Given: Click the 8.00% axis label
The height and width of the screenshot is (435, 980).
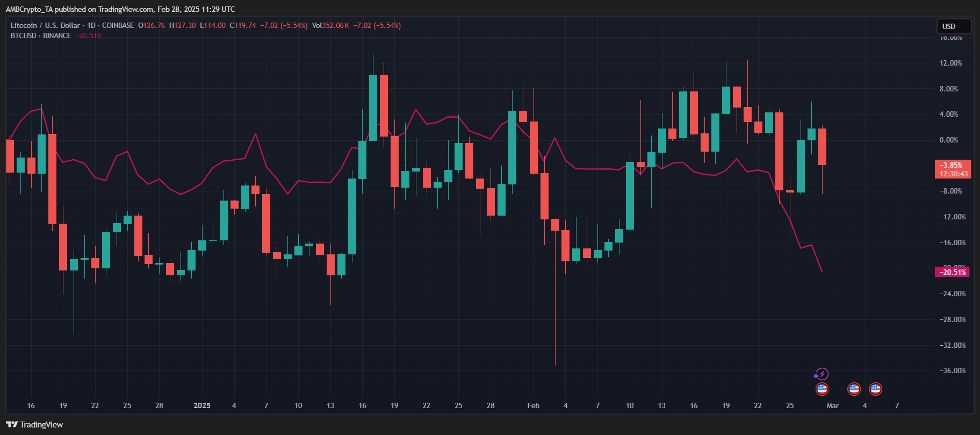Looking at the screenshot, I should pyautogui.click(x=948, y=89).
